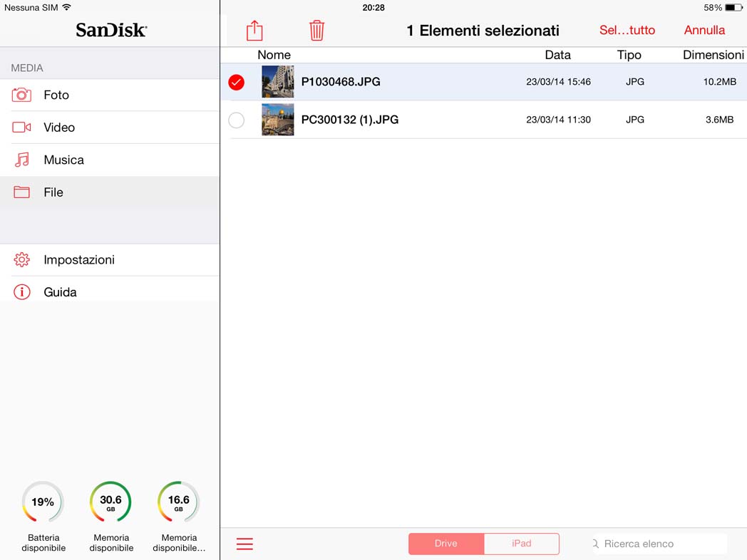Tap the Batteria disponibile label
Screen dimensions: 747x560
coord(43,543)
